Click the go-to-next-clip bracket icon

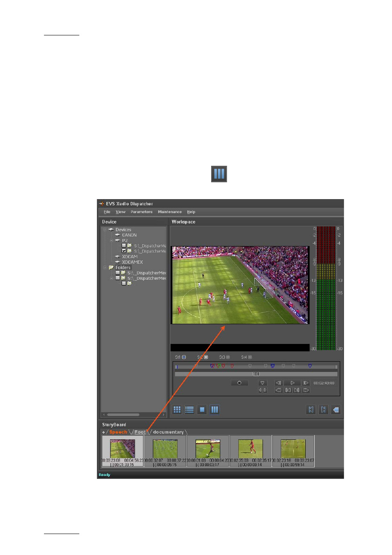323,409
